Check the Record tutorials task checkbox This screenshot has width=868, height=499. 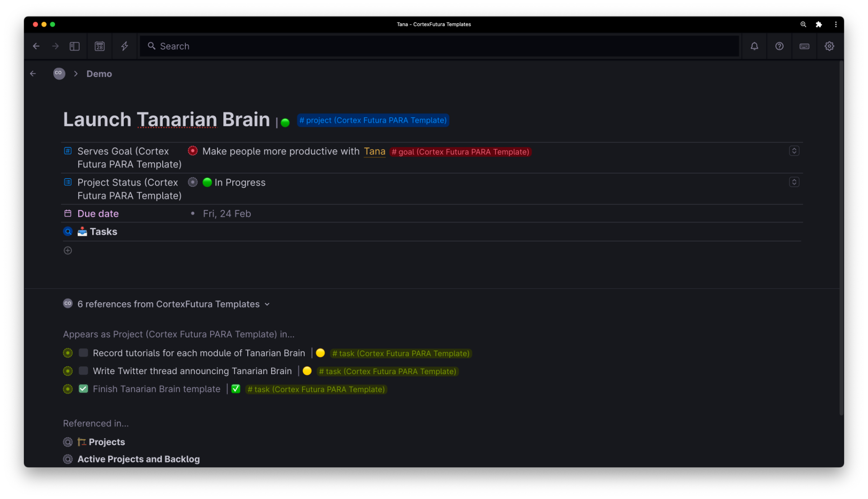[83, 353]
